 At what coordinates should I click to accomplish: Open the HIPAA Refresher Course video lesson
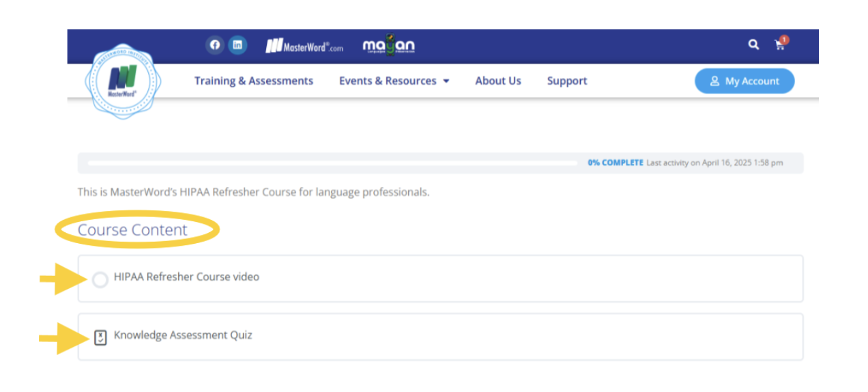[x=186, y=277]
